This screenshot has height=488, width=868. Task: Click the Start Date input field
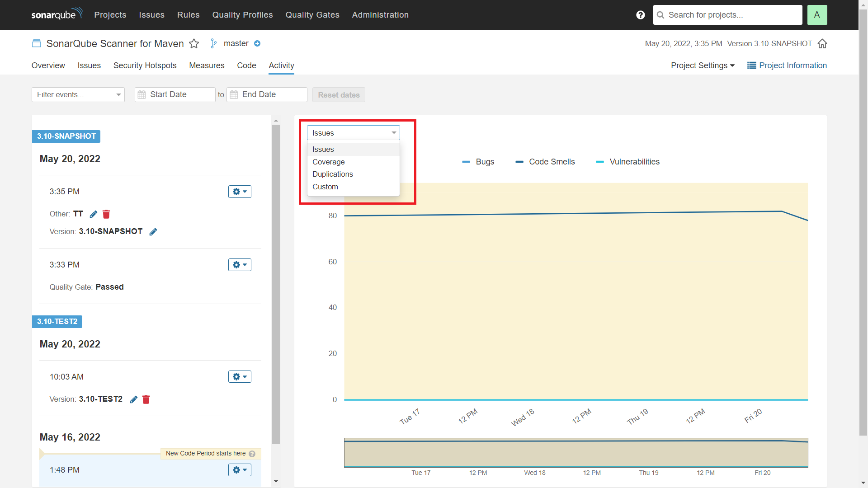(x=175, y=94)
